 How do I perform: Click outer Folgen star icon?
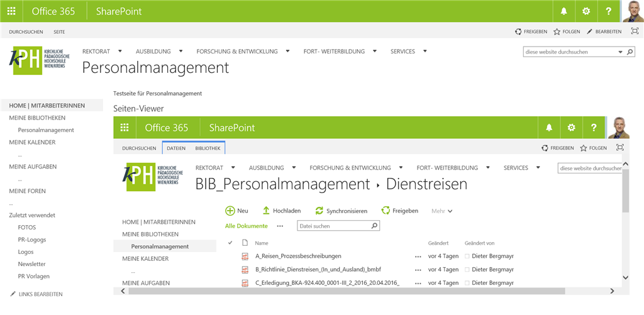[557, 31]
